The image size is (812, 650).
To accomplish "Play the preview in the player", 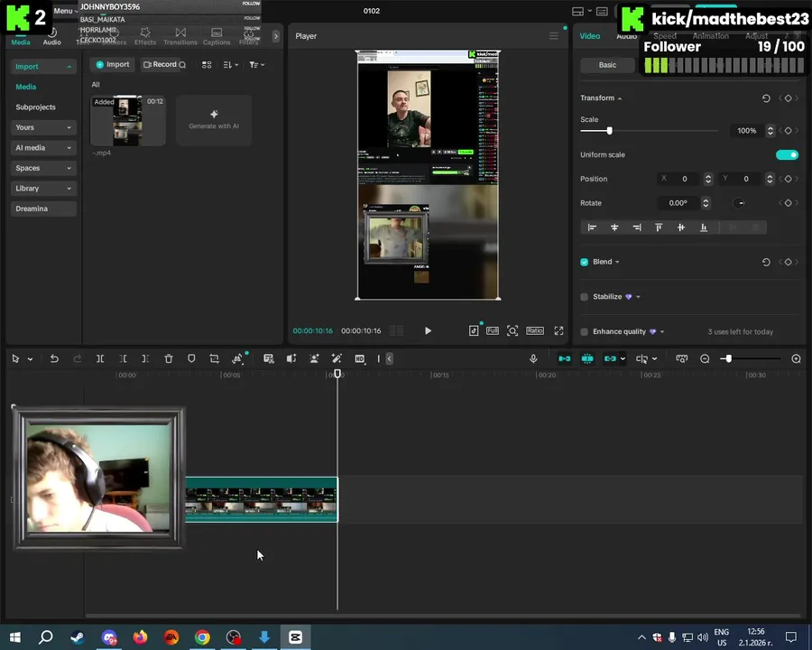I will pyautogui.click(x=428, y=330).
